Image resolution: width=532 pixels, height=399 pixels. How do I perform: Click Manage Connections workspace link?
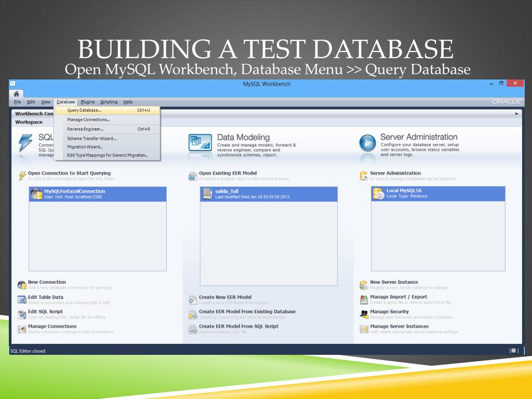52,326
